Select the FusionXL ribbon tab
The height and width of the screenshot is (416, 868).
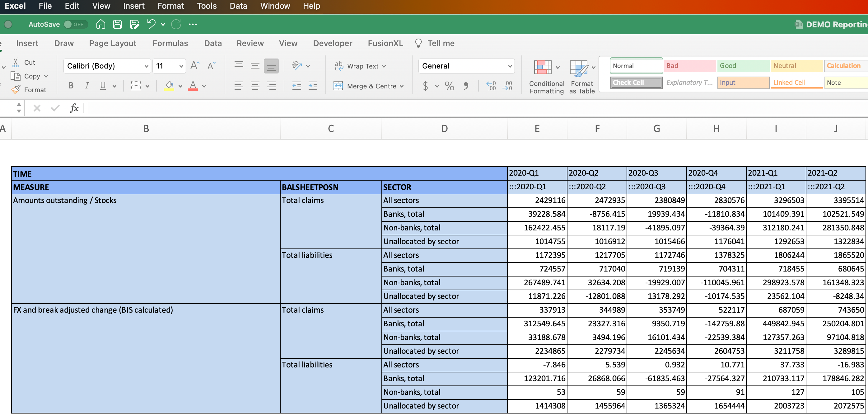(385, 43)
